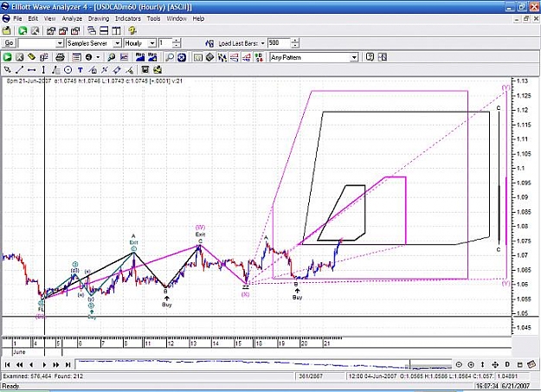Open the Load Last Bars dropdown arrow

262,43
